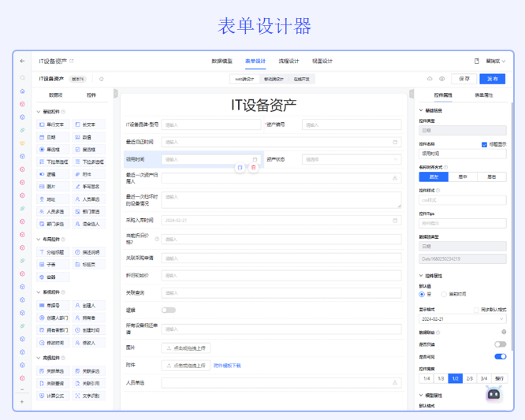Click the cloud upload icon in the toolbar
This screenshot has width=525, height=420.
coord(430,79)
